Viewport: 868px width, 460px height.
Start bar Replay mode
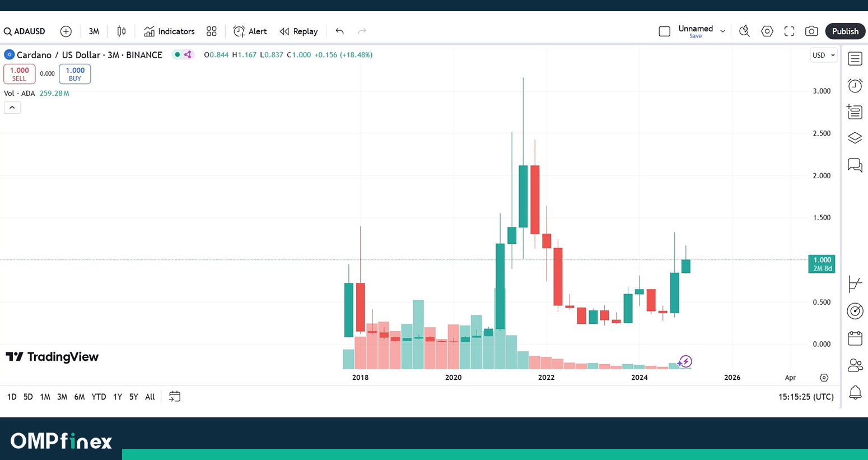299,31
